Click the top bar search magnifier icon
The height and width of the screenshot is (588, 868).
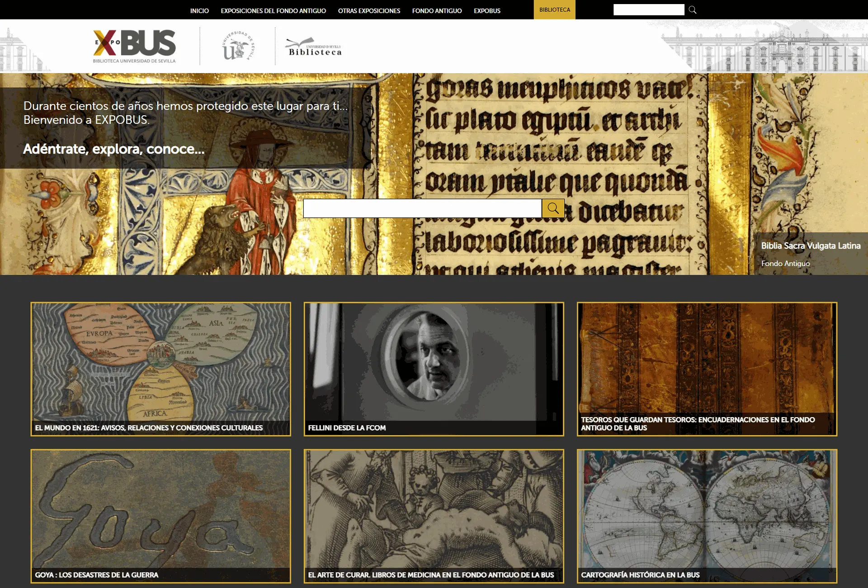(692, 9)
